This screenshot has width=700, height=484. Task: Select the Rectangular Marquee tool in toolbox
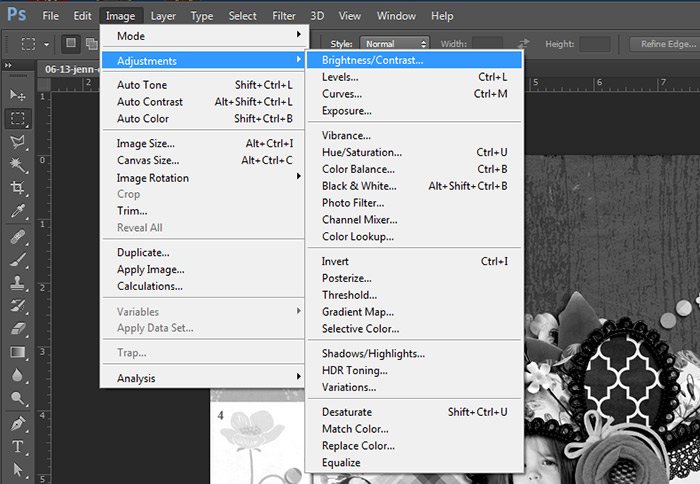[x=18, y=118]
